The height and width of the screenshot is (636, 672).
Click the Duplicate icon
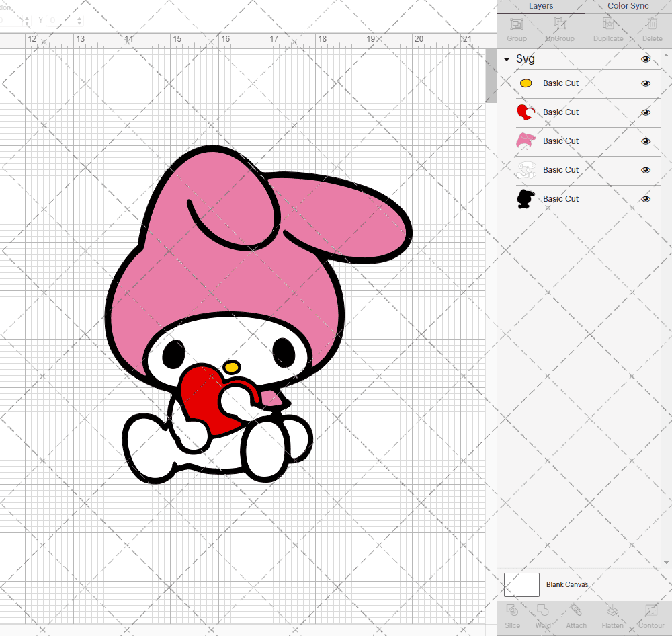pos(607,24)
